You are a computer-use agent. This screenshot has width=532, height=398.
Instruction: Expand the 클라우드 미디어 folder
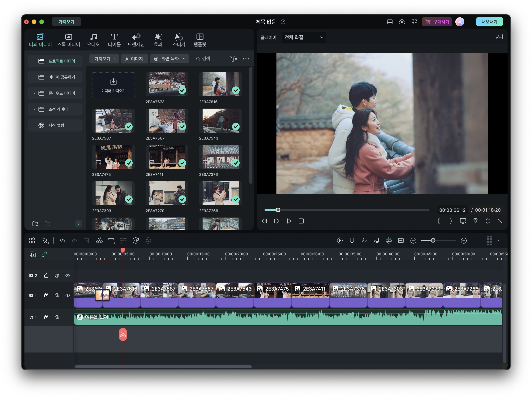pos(34,93)
